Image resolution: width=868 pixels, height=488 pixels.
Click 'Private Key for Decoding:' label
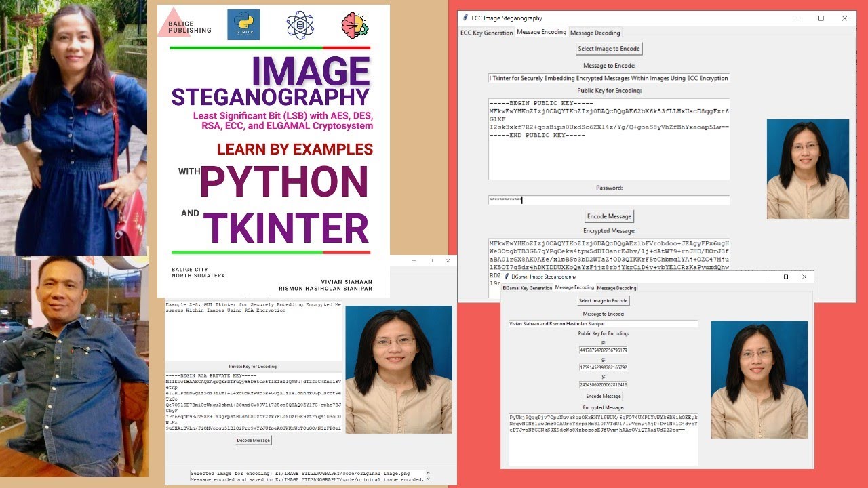click(x=254, y=366)
